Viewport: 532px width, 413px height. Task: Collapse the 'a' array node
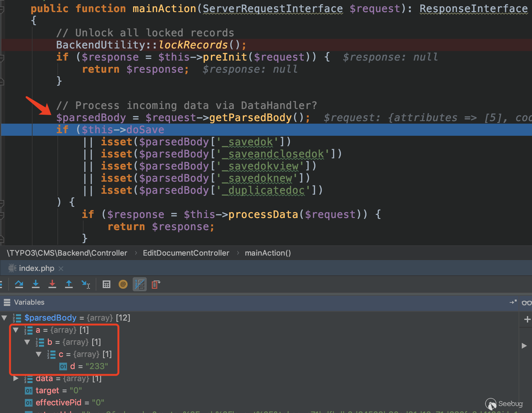coord(16,330)
